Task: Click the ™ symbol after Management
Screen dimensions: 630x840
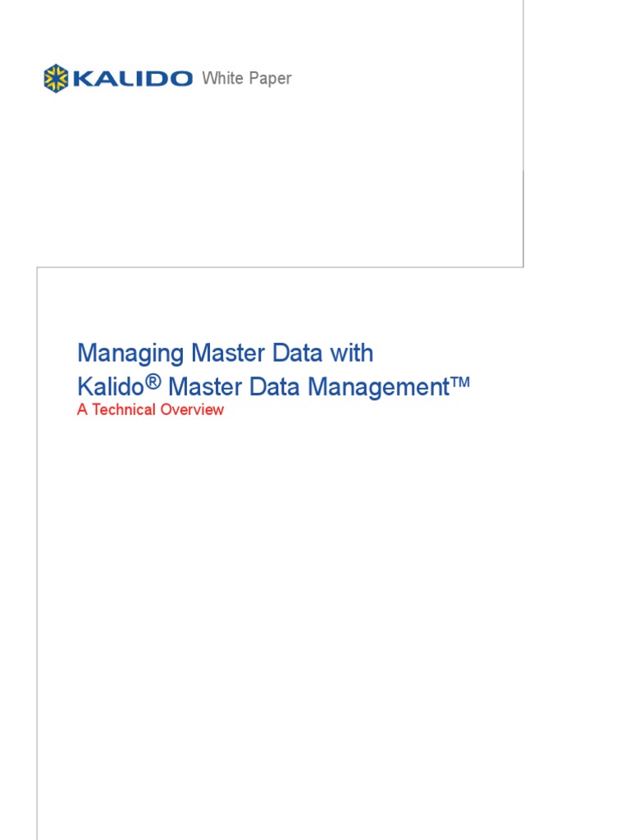Action: [459, 382]
